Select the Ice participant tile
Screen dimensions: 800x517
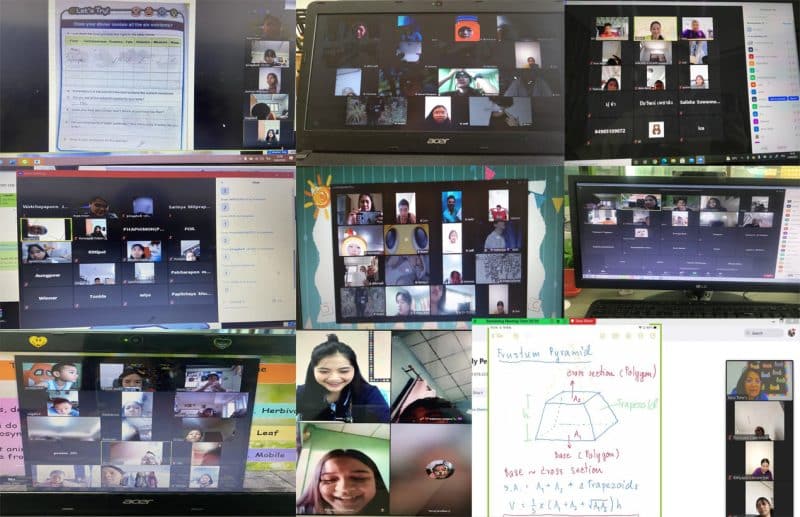pyautogui.click(x=702, y=129)
